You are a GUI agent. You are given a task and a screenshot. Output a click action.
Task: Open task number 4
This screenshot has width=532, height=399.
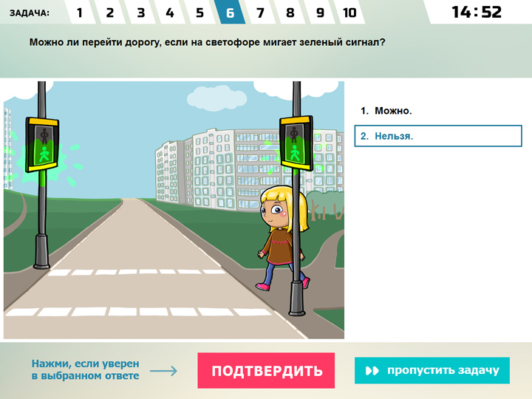pyautogui.click(x=170, y=13)
